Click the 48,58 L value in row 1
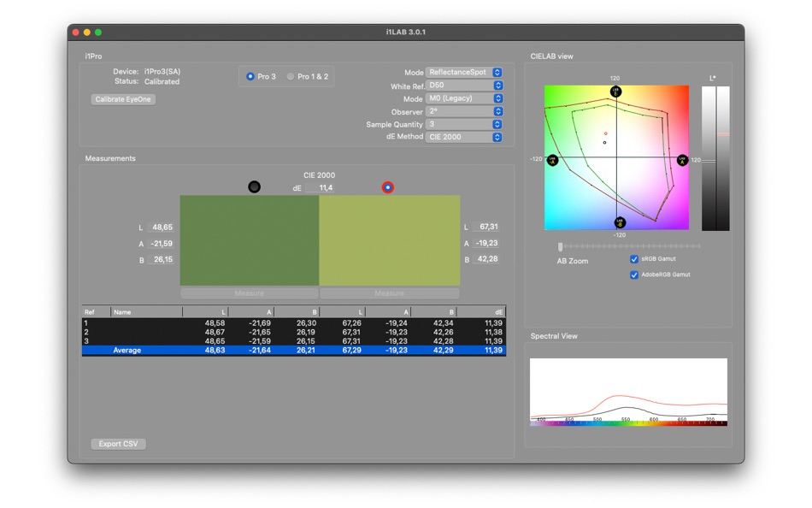This screenshot has width=812, height=508. 215,323
